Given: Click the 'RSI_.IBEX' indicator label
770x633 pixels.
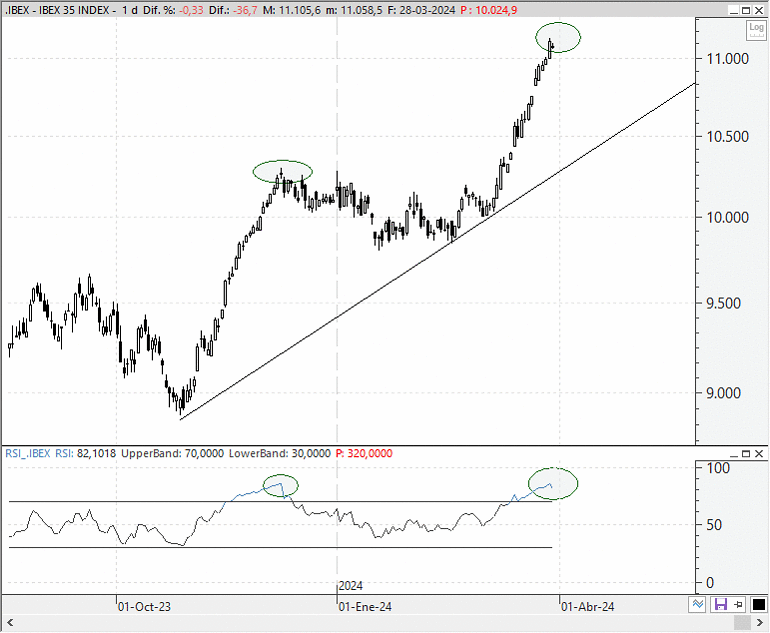Looking at the screenshot, I should (28, 453).
